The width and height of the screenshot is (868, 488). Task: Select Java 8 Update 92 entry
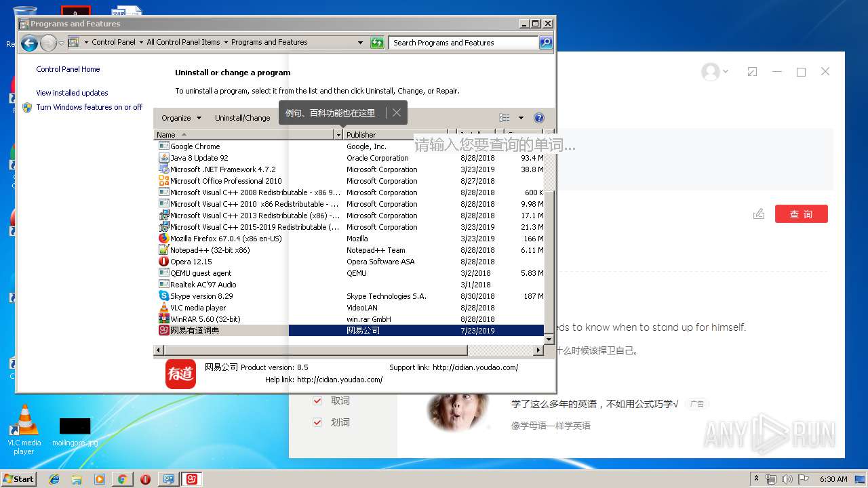tap(199, 158)
